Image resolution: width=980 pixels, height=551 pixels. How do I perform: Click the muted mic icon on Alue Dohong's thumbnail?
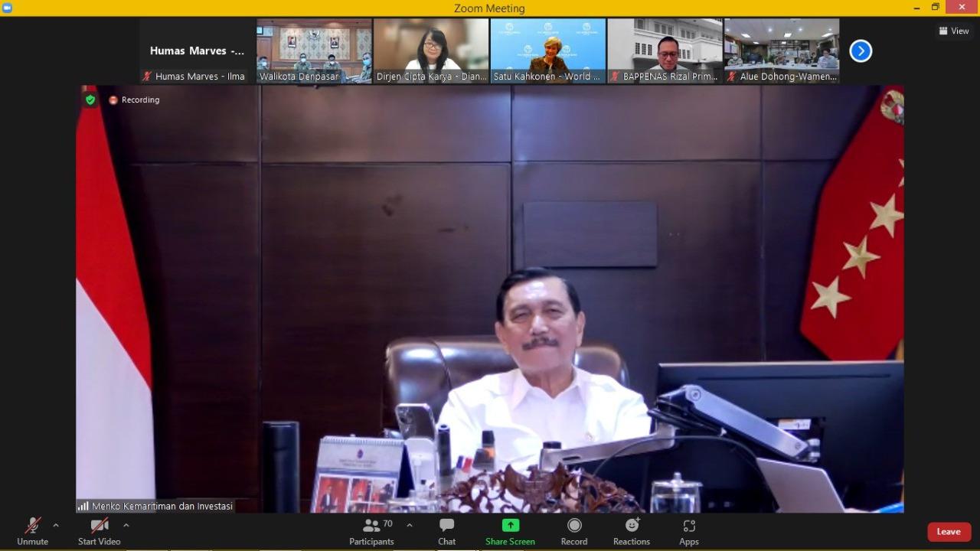(733, 76)
